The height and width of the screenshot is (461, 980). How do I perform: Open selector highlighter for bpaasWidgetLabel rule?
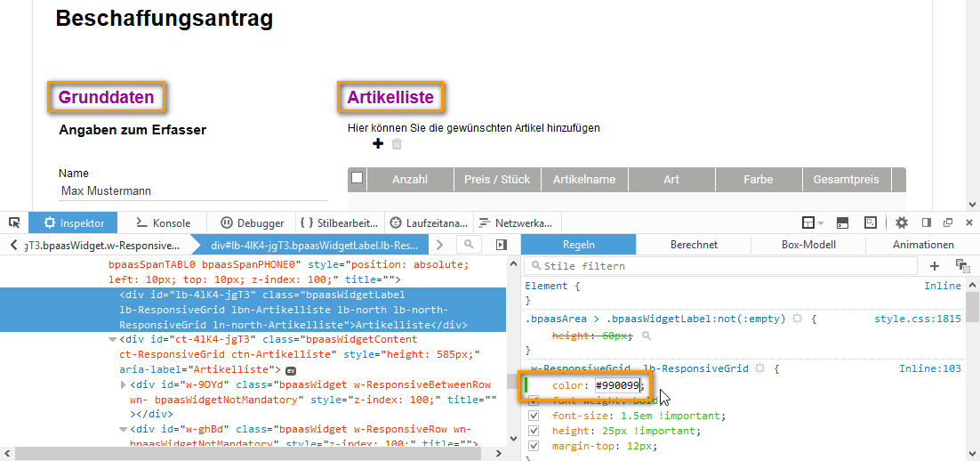point(798,319)
